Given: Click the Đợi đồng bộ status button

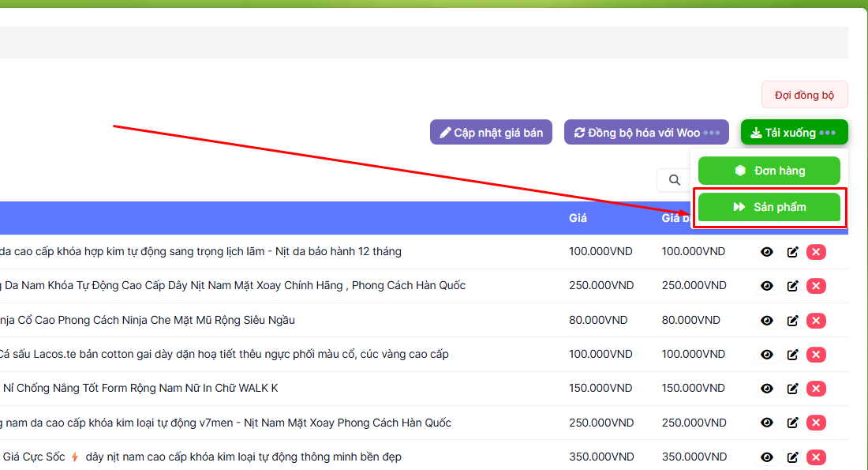Looking at the screenshot, I should [x=804, y=95].
